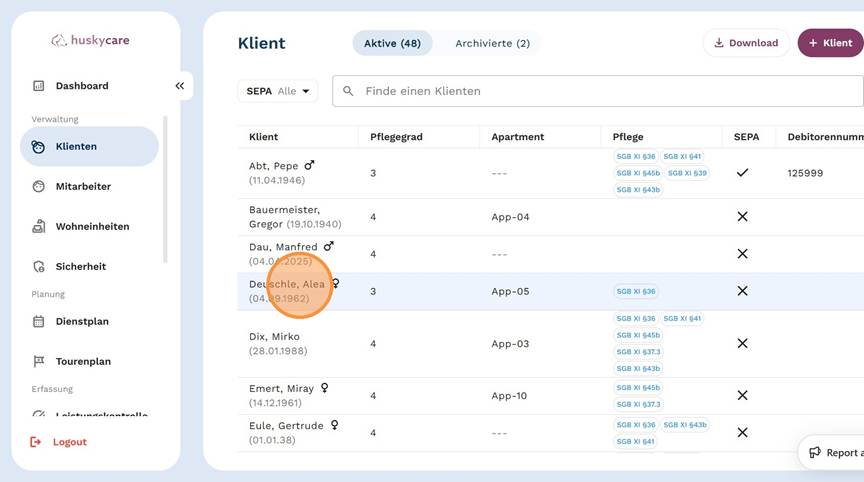
Task: Open the Dienstplan calendar
Action: (x=82, y=322)
